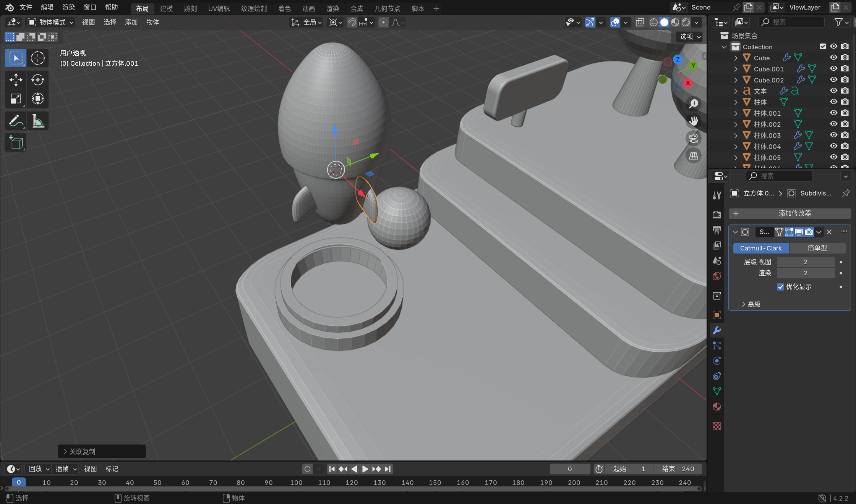Image resolution: width=856 pixels, height=504 pixels.
Task: Expand Cube.002 in the outliner
Action: coord(736,80)
